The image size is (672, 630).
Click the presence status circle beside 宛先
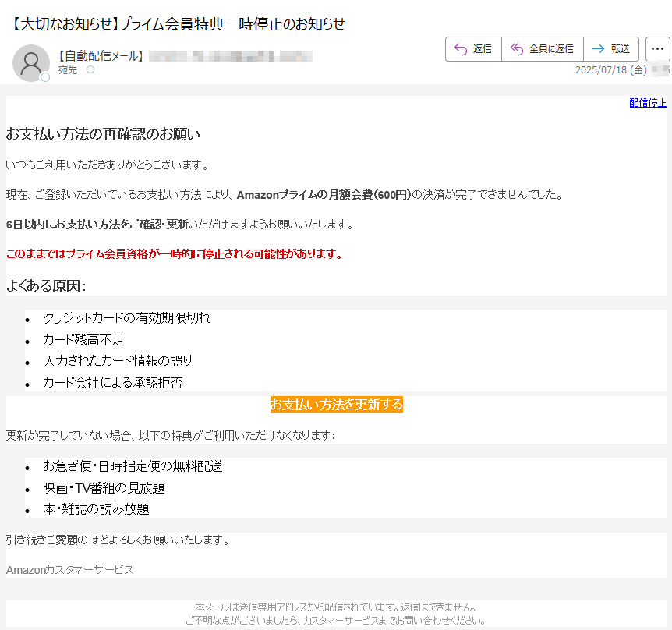click(90, 69)
